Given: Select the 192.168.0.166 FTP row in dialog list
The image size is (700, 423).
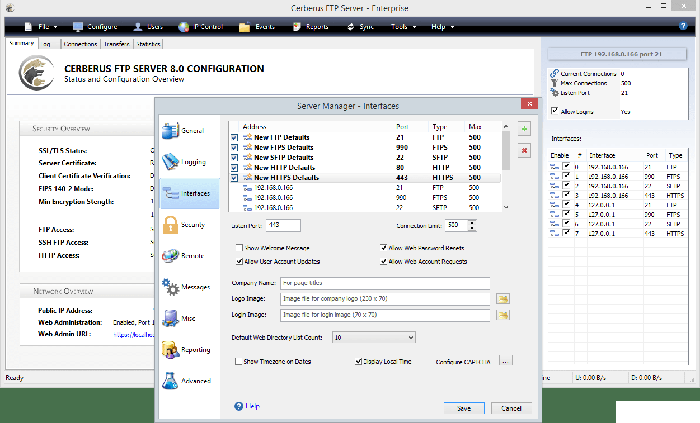Looking at the screenshot, I should [x=365, y=188].
